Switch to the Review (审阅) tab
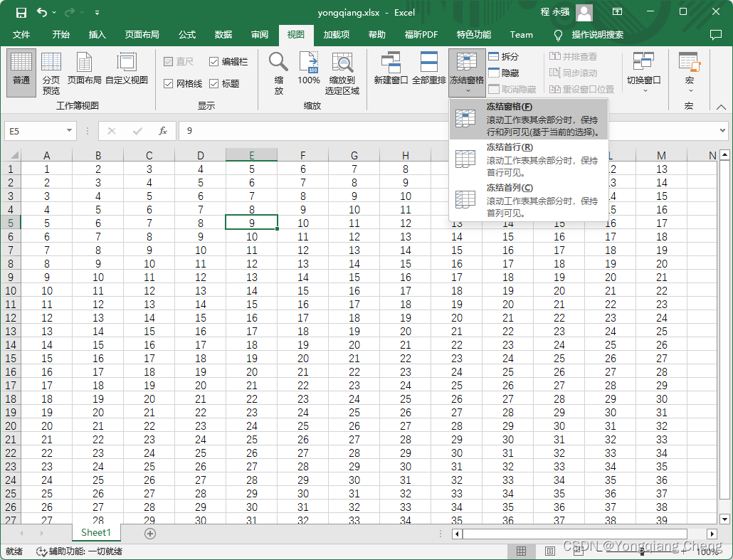The image size is (733, 560). point(260,35)
